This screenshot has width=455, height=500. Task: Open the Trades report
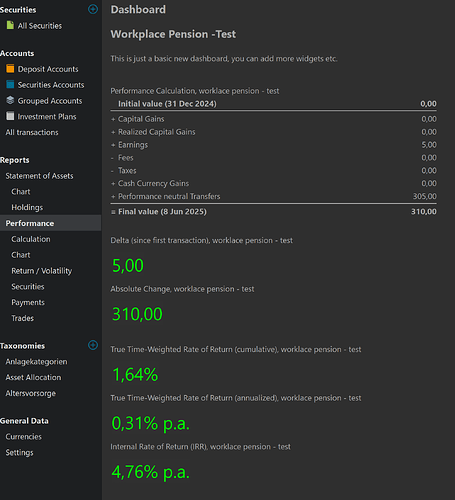coord(23,318)
